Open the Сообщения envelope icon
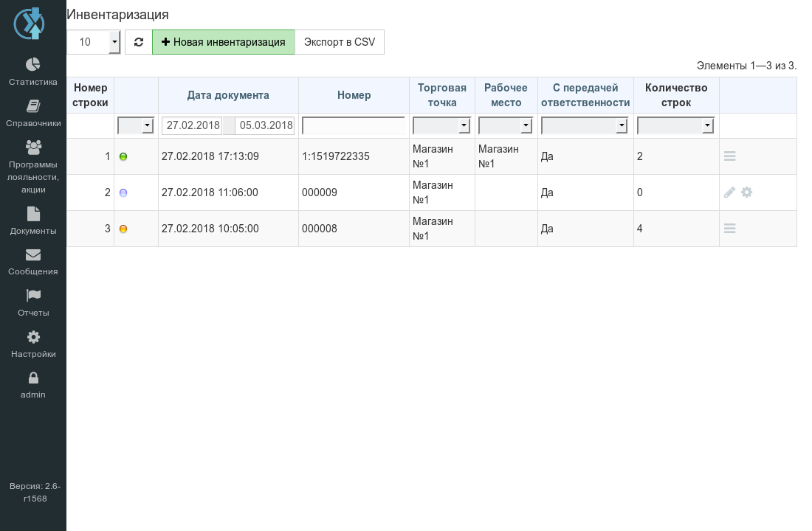 [33, 255]
